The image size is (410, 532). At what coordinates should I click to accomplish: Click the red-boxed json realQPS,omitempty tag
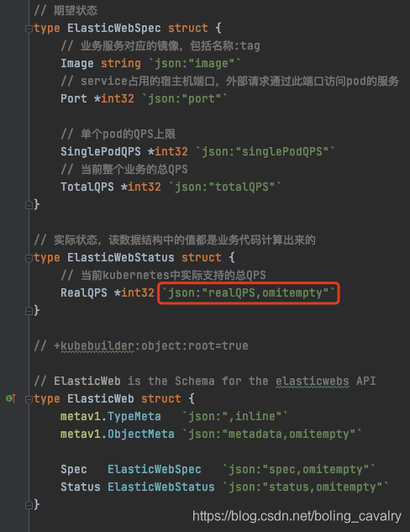click(x=249, y=292)
